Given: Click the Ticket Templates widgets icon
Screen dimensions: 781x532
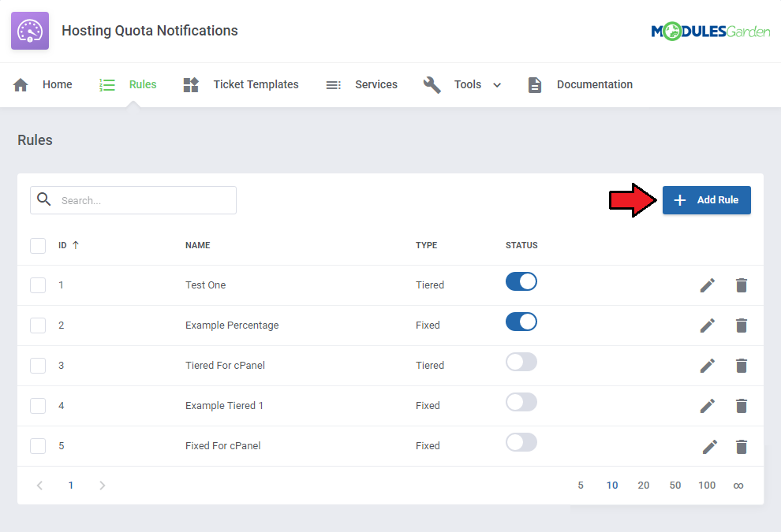Looking at the screenshot, I should (x=191, y=85).
